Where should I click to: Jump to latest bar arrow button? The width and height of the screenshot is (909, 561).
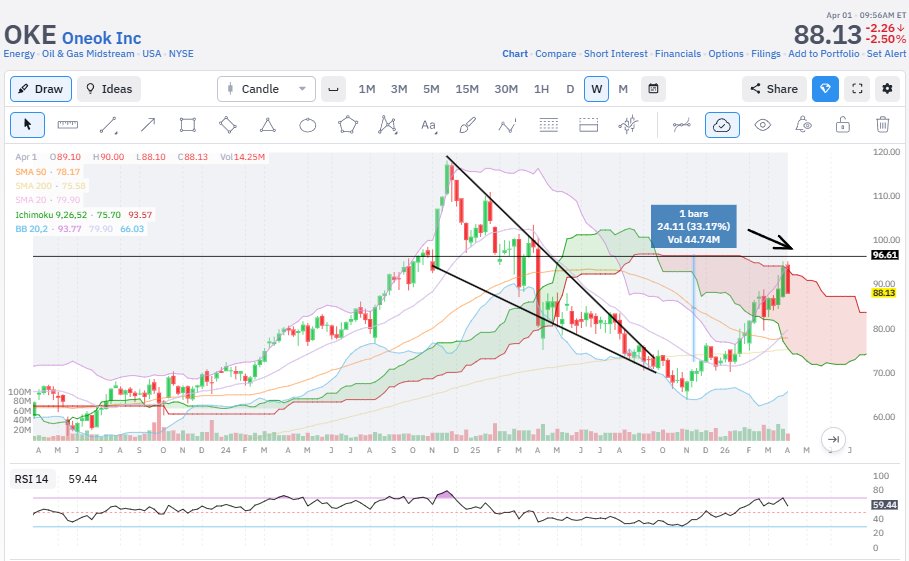(x=833, y=439)
